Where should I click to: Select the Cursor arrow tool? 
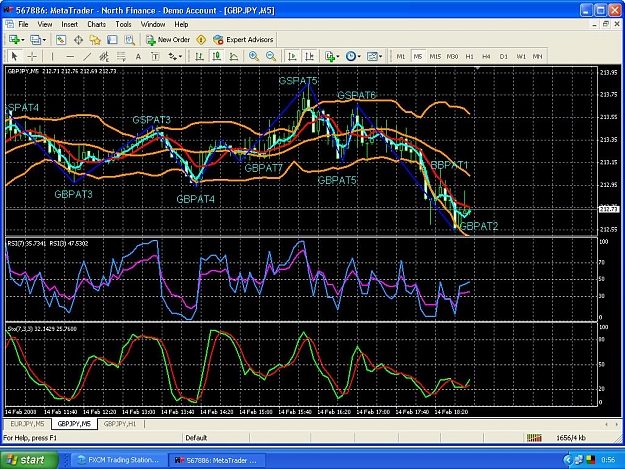15,57
